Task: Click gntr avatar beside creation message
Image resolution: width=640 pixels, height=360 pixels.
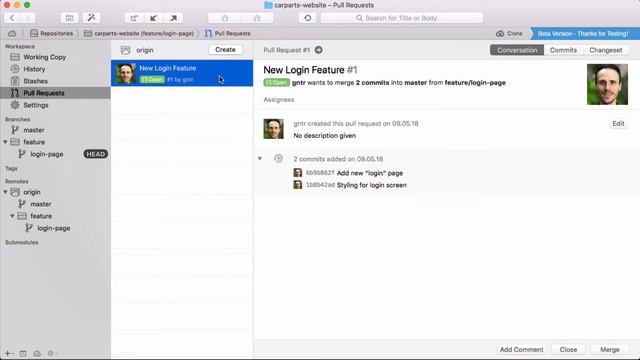Action: 273,129
